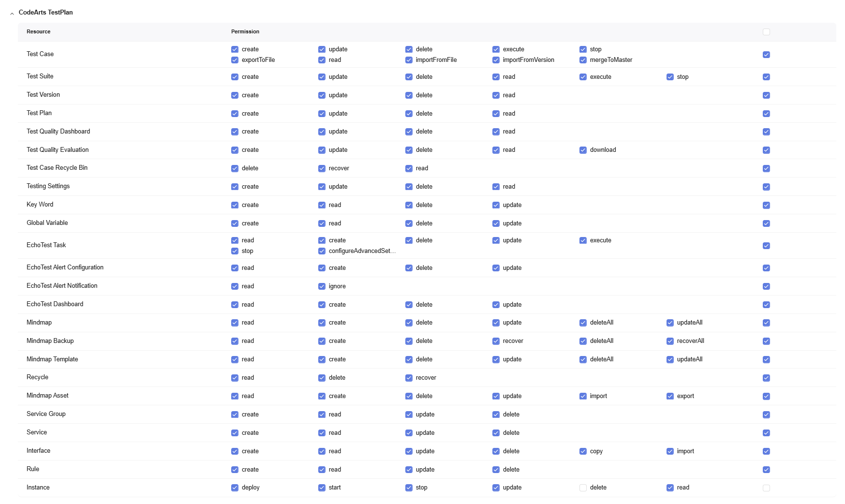Toggle Recycle row recover checkbox
The height and width of the screenshot is (504, 845).
pyautogui.click(x=409, y=378)
